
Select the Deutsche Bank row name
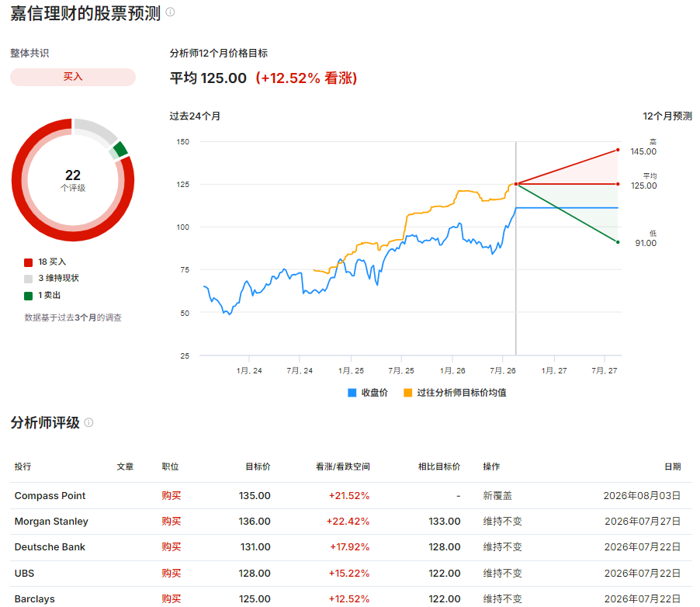(50, 547)
